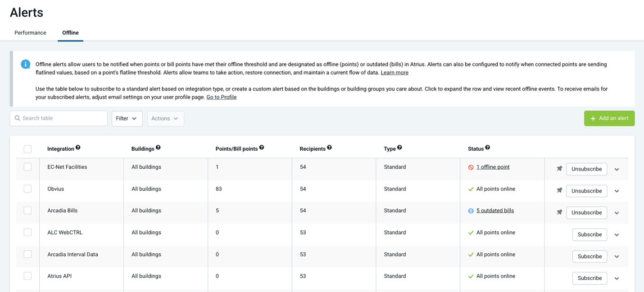Open the Learn more link

pyautogui.click(x=395, y=72)
